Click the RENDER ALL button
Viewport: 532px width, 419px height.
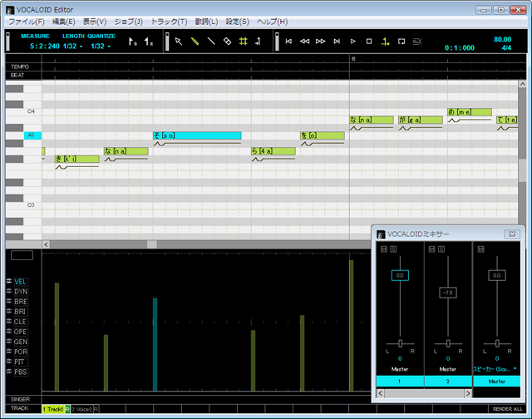tap(507, 409)
